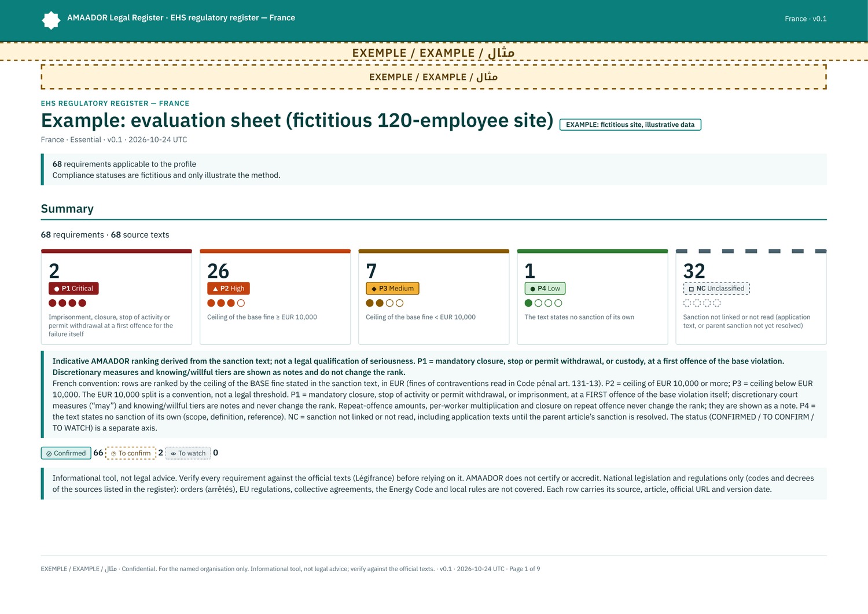Click the square icon in NC Unclassified badge

[691, 289]
